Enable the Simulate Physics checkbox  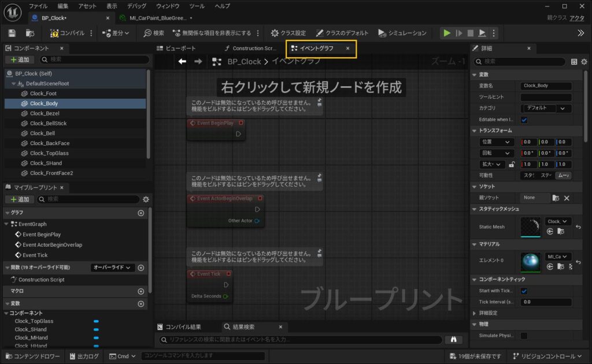[524, 335]
